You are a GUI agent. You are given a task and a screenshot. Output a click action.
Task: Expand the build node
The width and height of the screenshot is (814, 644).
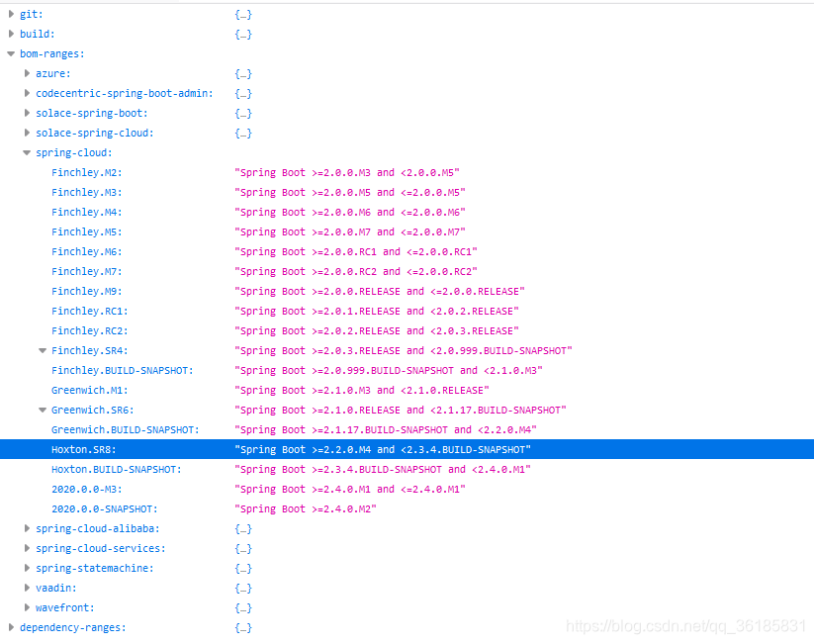[x=11, y=34]
